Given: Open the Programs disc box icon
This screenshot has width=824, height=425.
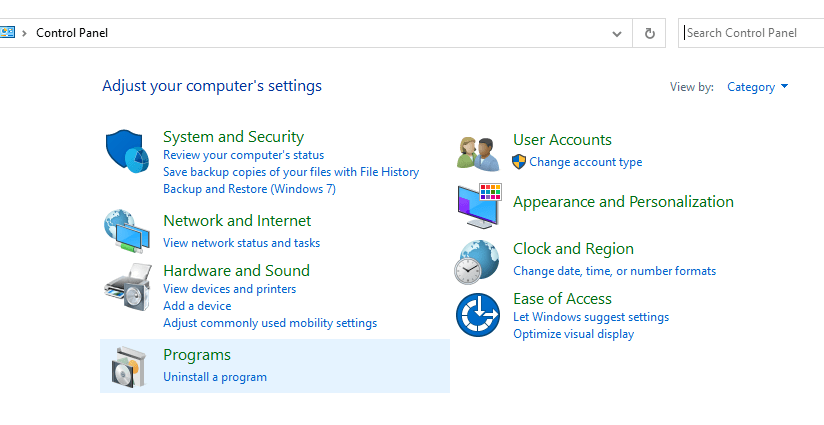Looking at the screenshot, I should (126, 367).
